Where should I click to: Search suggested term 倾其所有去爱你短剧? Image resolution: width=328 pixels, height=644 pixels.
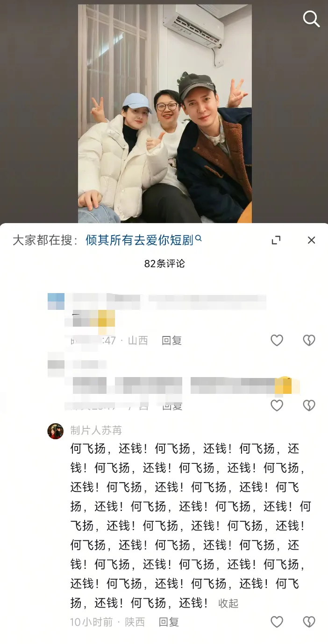point(139,240)
